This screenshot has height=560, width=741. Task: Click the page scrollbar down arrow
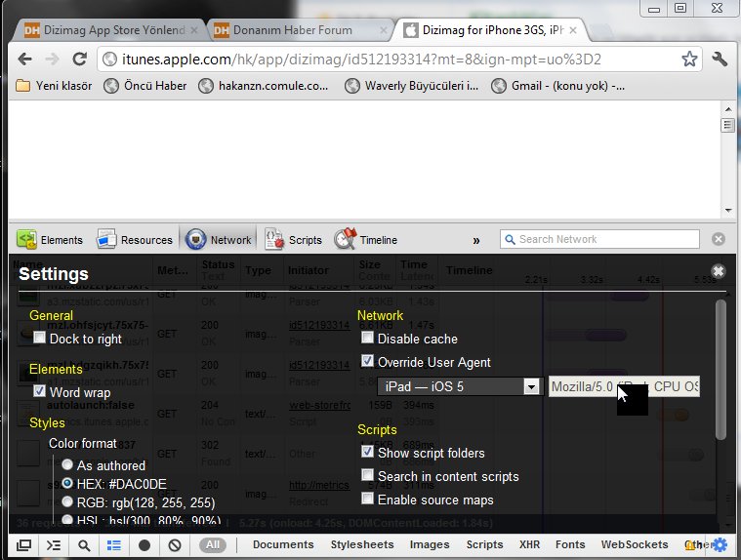728,210
